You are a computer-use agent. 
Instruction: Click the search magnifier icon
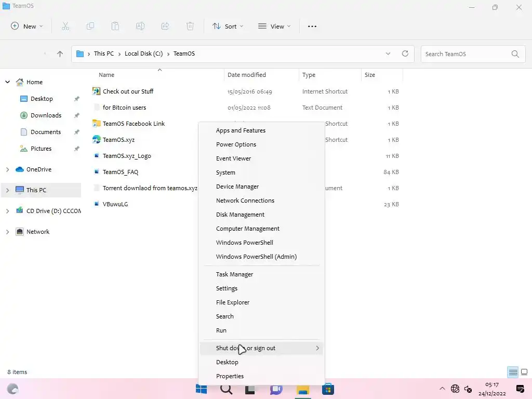[x=515, y=54]
